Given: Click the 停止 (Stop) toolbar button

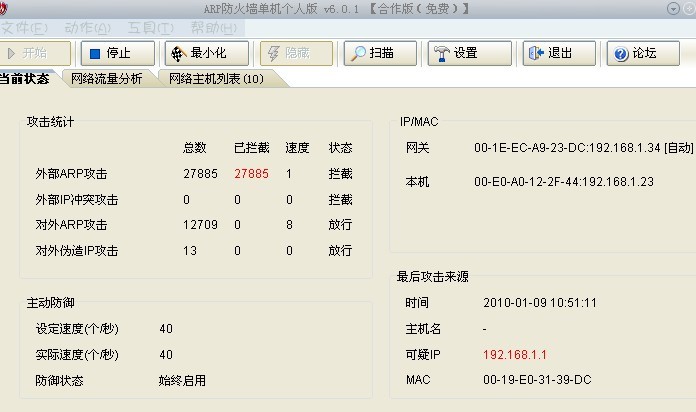Looking at the screenshot, I should click(x=118, y=53).
